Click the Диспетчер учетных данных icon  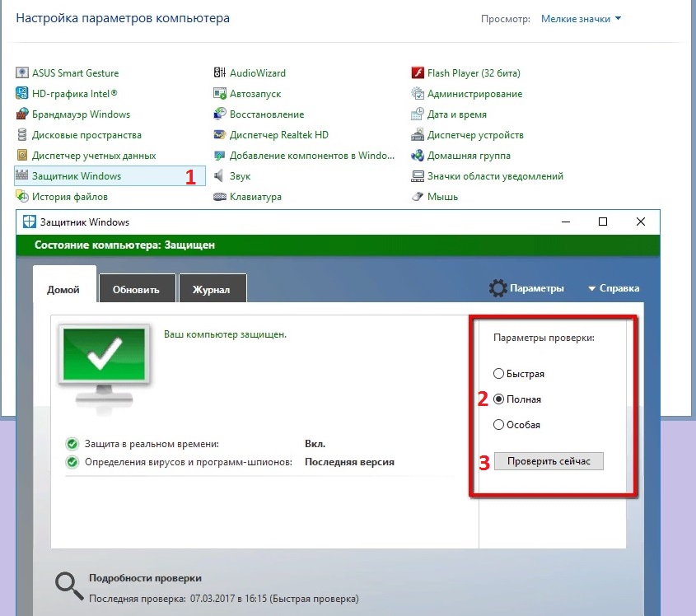21,156
